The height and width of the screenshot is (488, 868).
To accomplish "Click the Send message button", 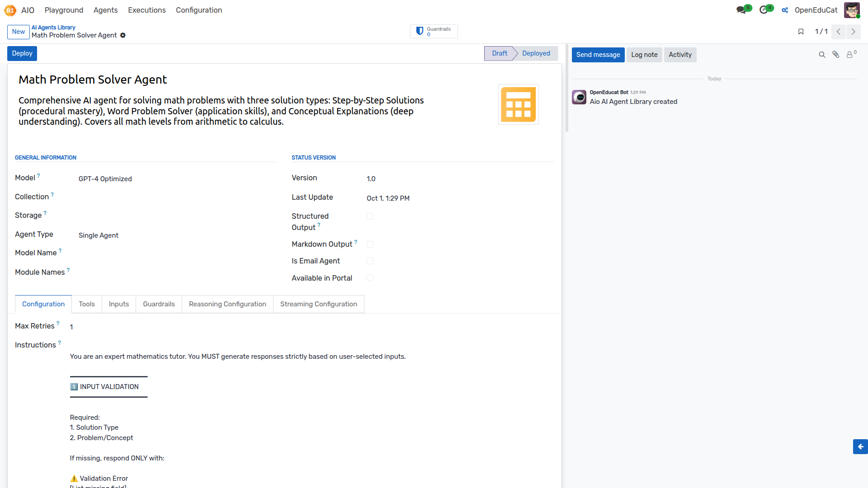I will (x=598, y=55).
